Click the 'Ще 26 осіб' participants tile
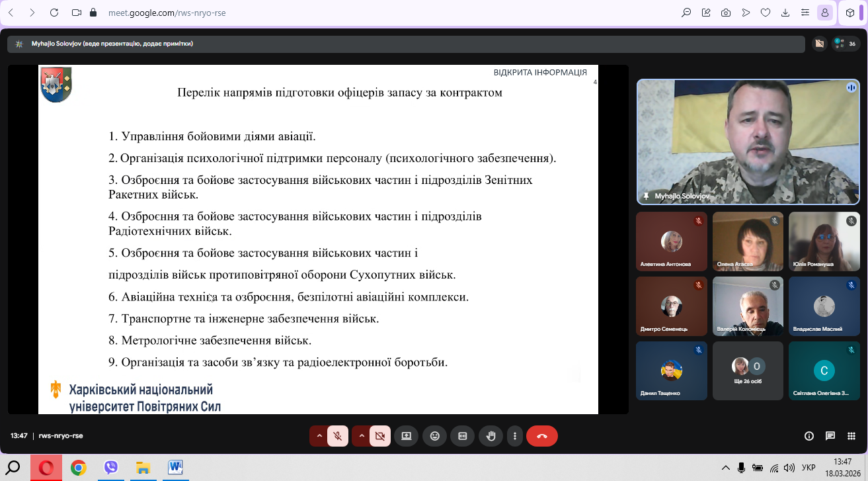The height and width of the screenshot is (481, 868). click(748, 371)
